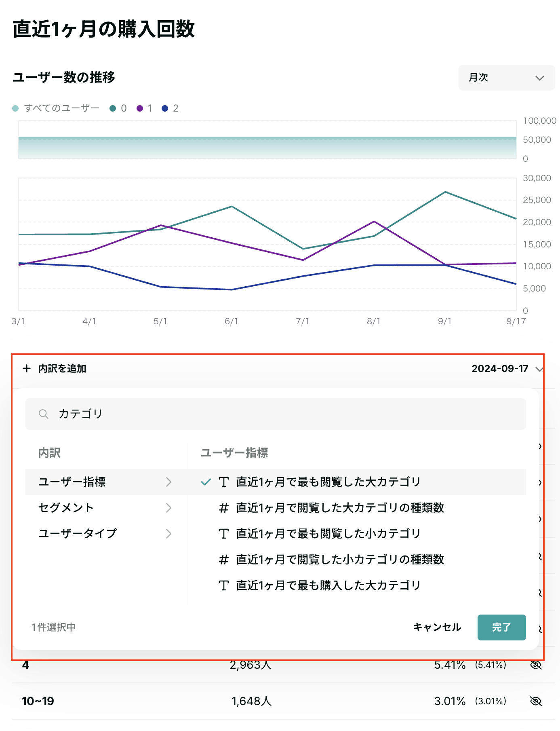Open the 月次 period dropdown

coord(506,78)
